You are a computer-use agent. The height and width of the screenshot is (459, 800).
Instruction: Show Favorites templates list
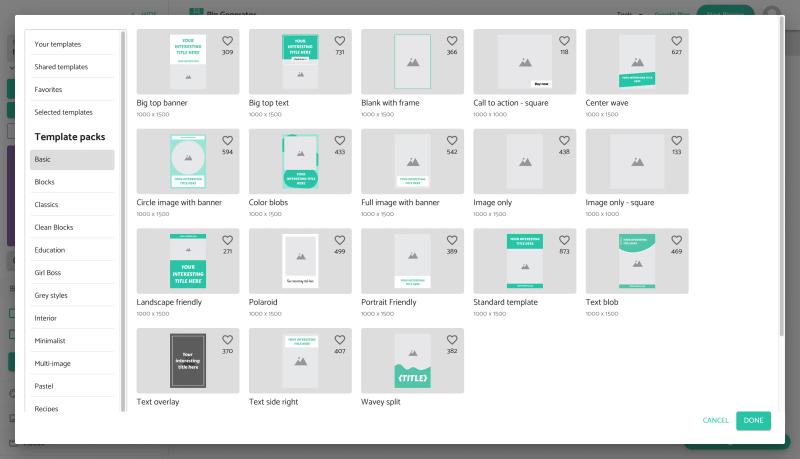pyautogui.click(x=72, y=90)
